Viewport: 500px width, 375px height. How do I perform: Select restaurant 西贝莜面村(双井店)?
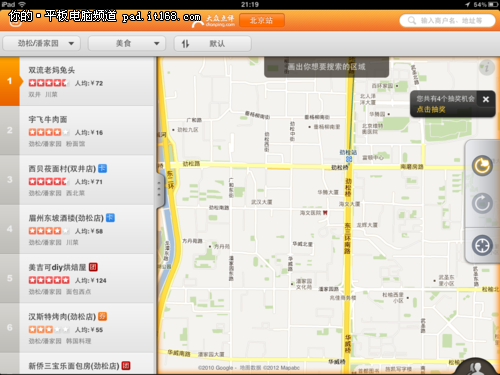tap(77, 180)
